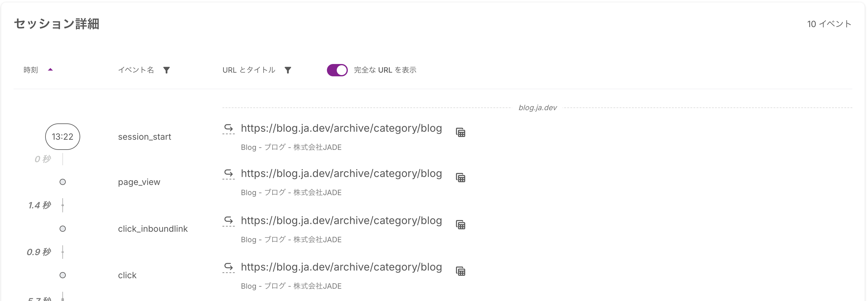This screenshot has height=301, width=868.
Task: Open the table report icon next to session_start URL
Action: point(461,132)
